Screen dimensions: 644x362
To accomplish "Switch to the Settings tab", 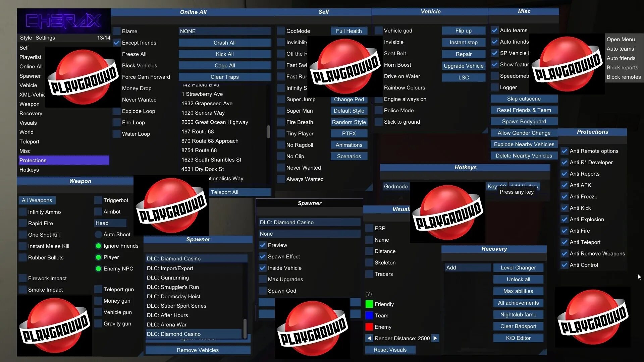I will (x=45, y=38).
